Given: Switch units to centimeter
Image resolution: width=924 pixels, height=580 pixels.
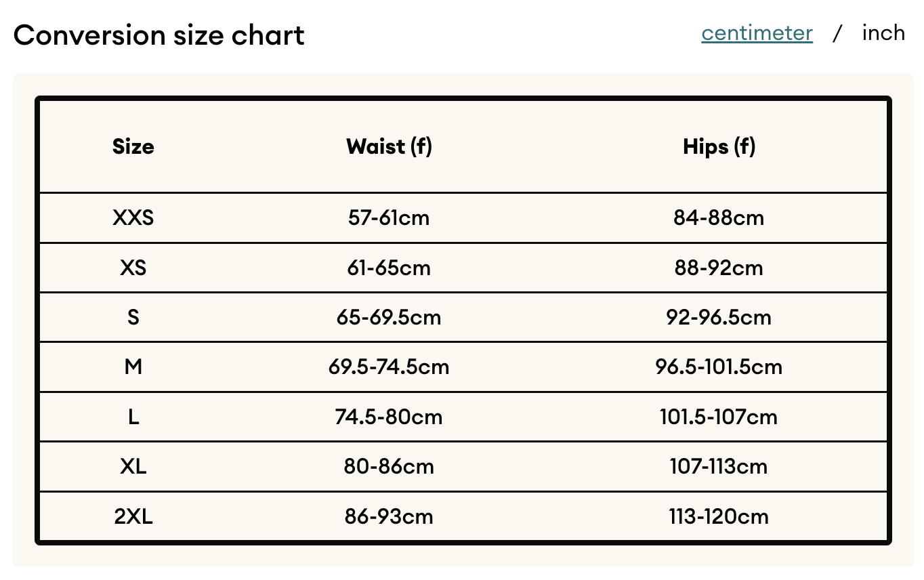Looking at the screenshot, I should pos(757,33).
